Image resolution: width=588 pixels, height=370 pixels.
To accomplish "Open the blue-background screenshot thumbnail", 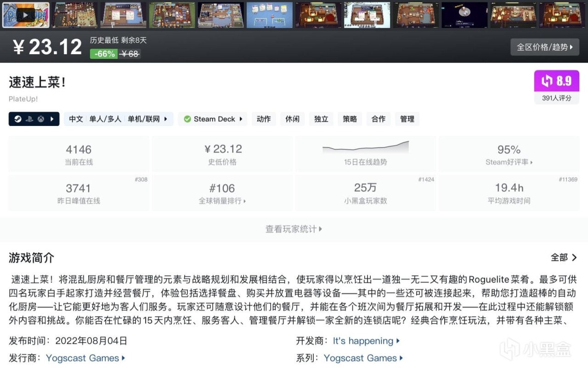I will pos(269,15).
